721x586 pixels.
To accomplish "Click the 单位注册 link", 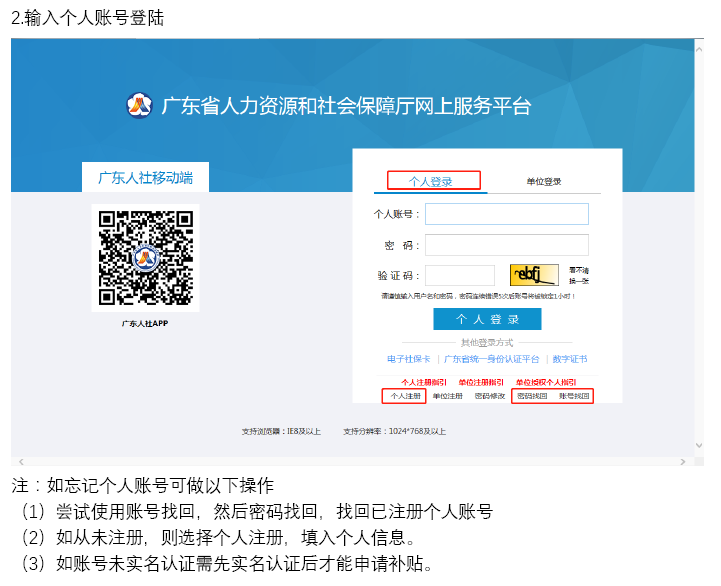I will coord(447,396).
